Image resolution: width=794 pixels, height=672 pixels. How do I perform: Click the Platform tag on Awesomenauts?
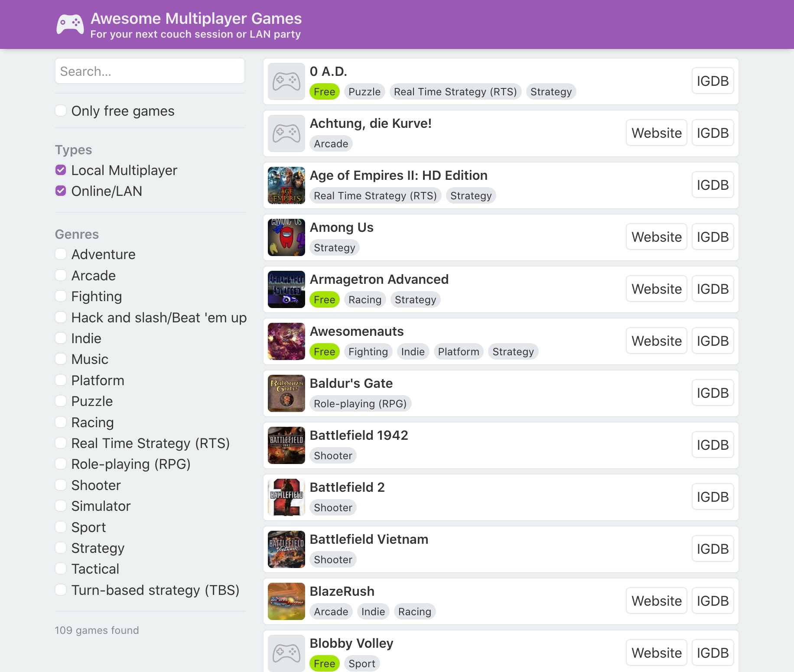click(x=459, y=351)
